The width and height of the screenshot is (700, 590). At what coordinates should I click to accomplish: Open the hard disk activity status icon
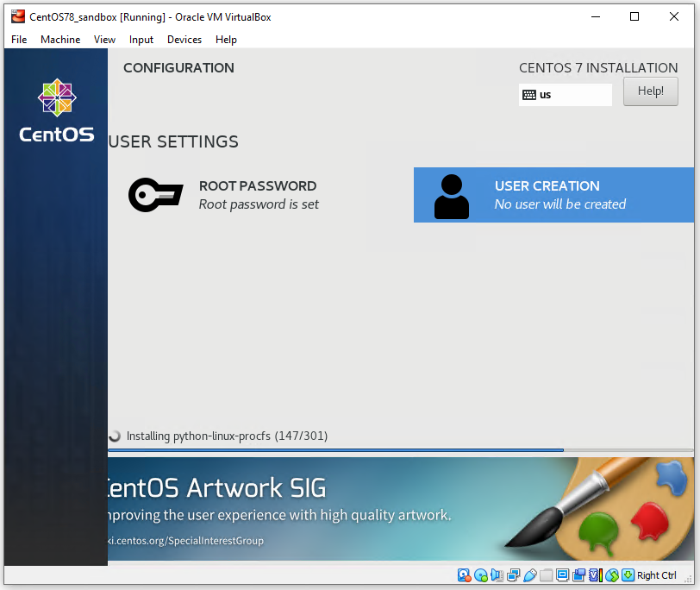(463, 575)
